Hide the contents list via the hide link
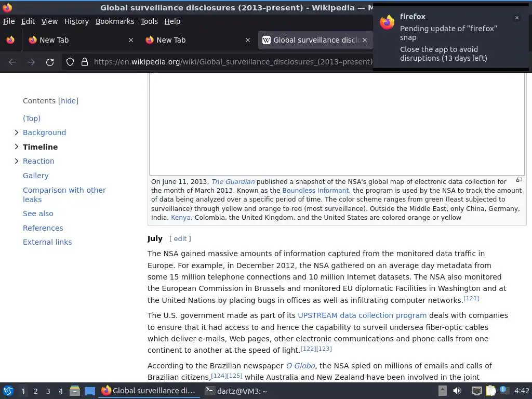 68,101
